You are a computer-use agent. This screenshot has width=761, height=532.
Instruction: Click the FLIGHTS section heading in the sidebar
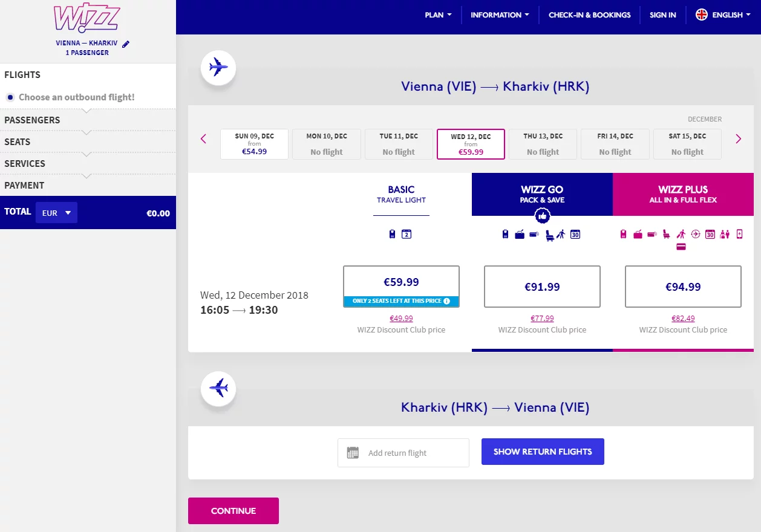tap(22, 75)
